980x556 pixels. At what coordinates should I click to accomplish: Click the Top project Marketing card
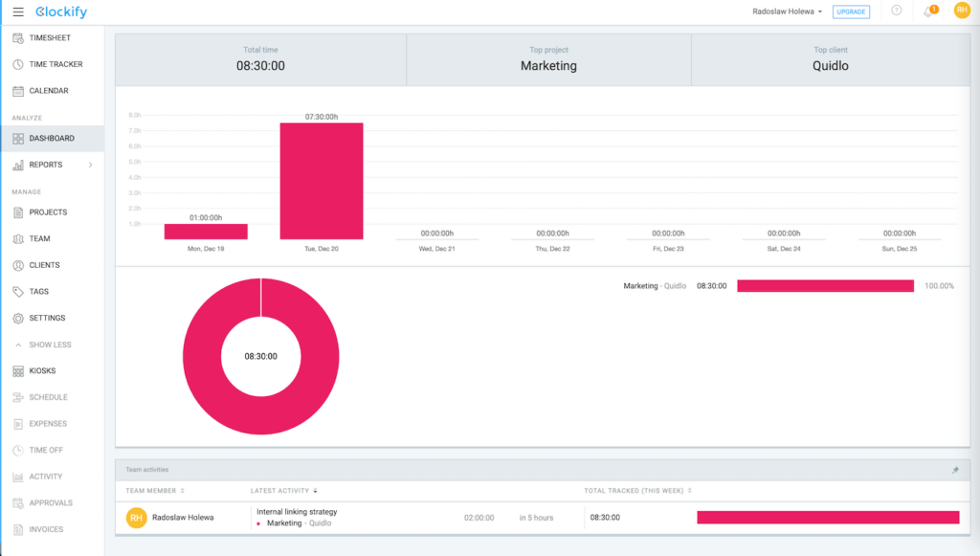point(548,60)
